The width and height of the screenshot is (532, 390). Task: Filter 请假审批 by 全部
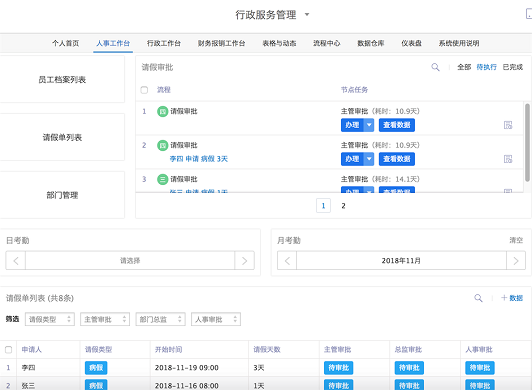point(464,67)
